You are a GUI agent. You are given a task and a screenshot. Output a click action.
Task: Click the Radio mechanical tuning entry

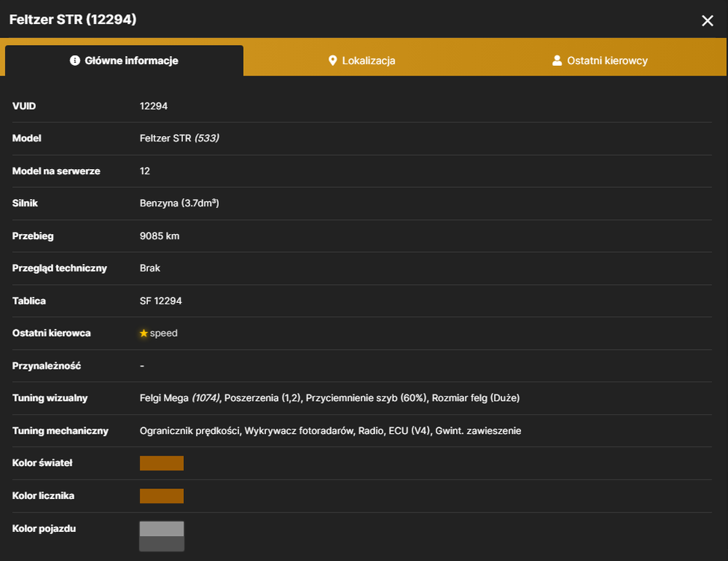point(371,431)
